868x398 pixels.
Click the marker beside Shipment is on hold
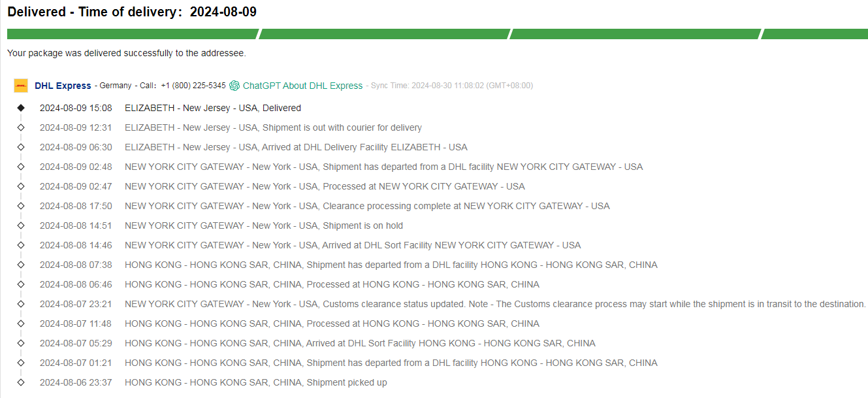[x=21, y=225]
